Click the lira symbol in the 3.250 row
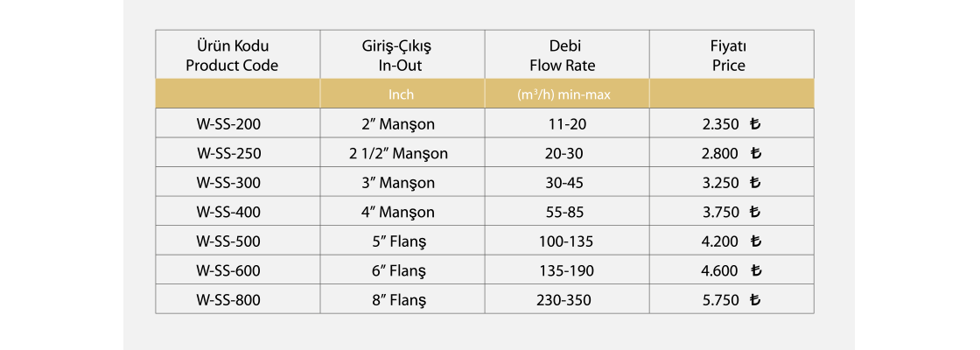 tap(756, 183)
